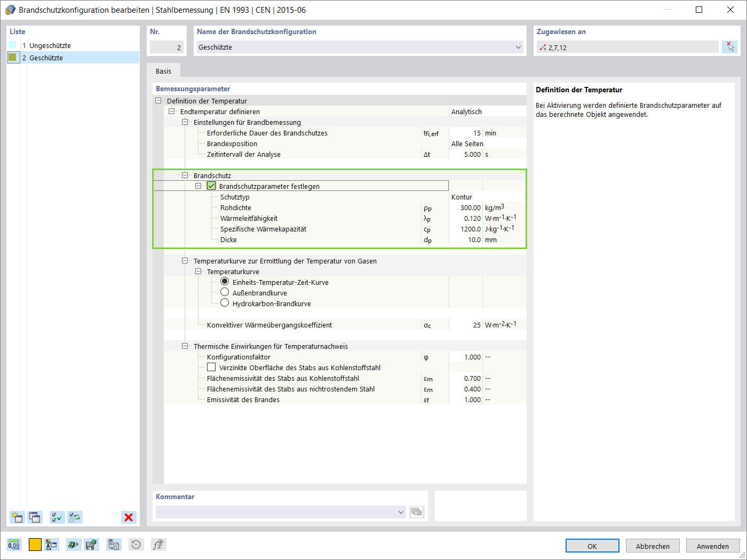Collapse Brandschutzparameter festlegen sub-items
The height and width of the screenshot is (560, 747).
click(198, 186)
